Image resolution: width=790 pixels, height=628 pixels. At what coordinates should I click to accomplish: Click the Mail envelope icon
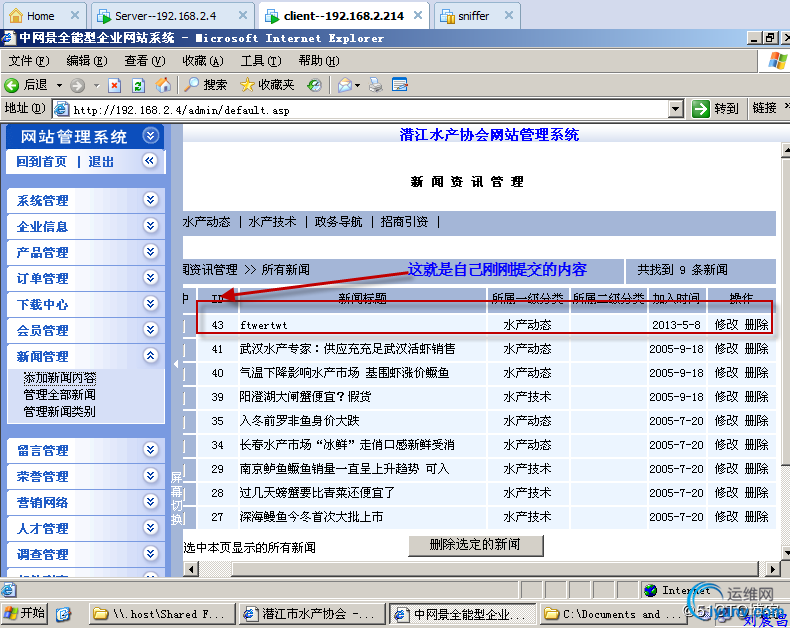click(345, 85)
